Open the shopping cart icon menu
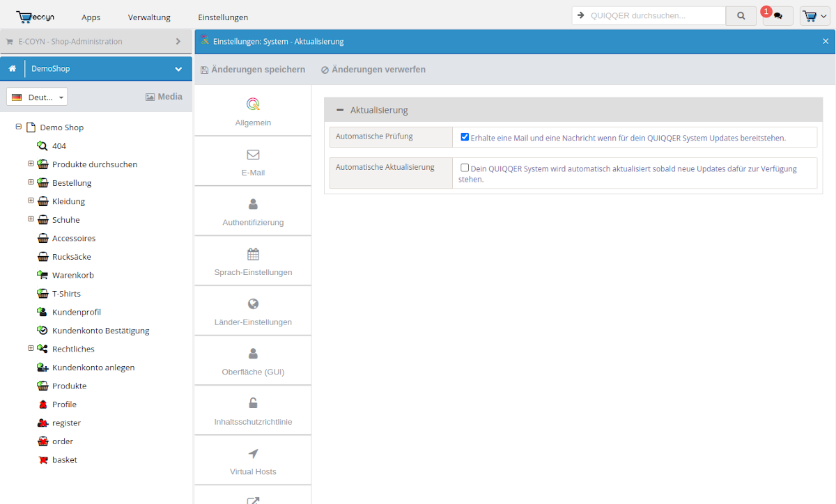836x504 pixels. [814, 16]
